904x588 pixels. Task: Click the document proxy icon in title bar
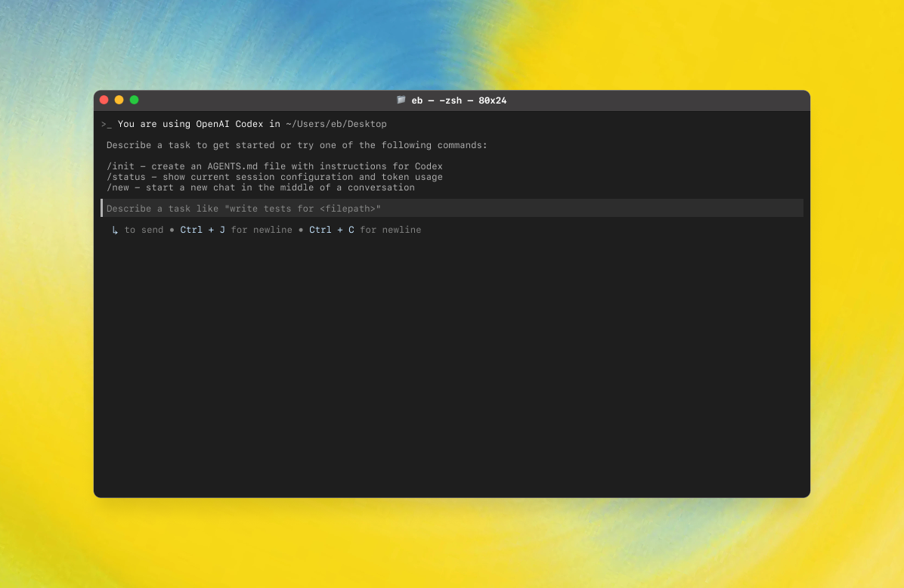401,100
